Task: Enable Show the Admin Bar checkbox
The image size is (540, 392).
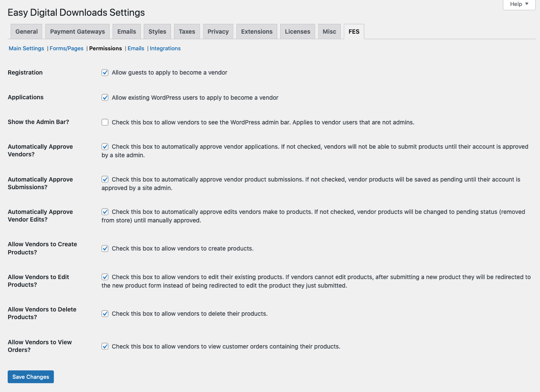Action: point(105,122)
